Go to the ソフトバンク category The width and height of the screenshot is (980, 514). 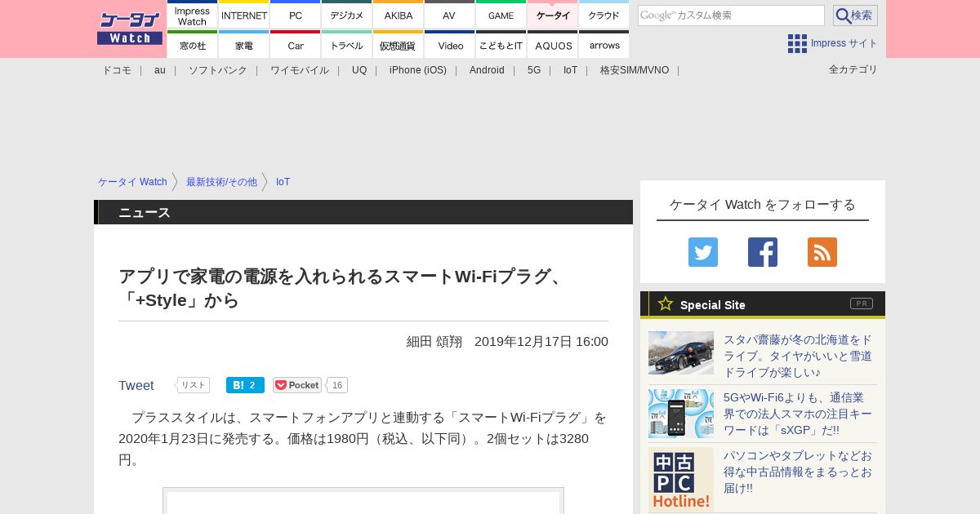point(218,70)
